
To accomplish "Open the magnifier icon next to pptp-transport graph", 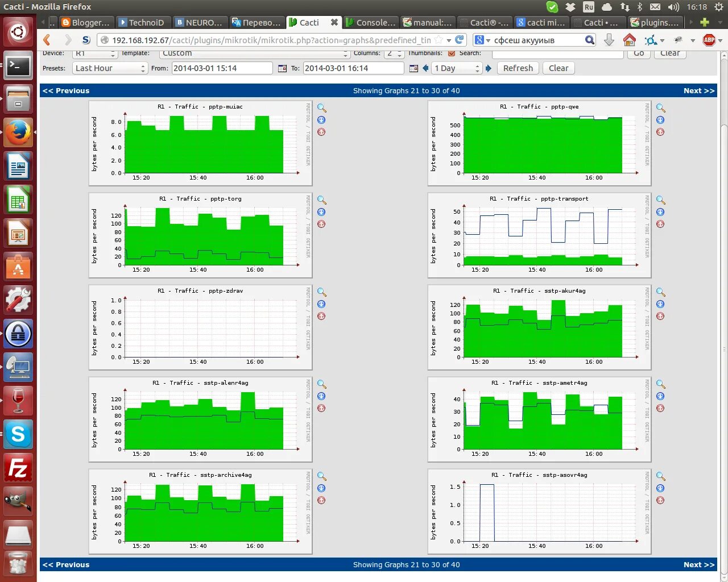I will (x=661, y=200).
